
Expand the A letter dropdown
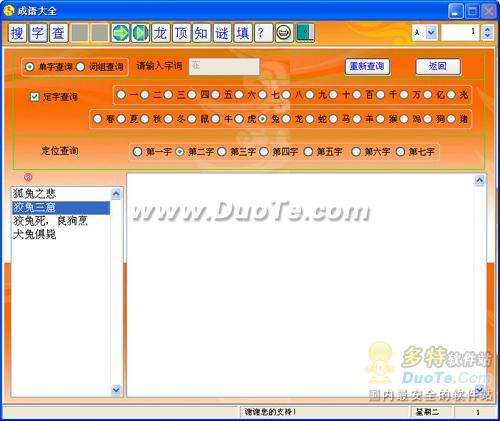click(x=431, y=32)
